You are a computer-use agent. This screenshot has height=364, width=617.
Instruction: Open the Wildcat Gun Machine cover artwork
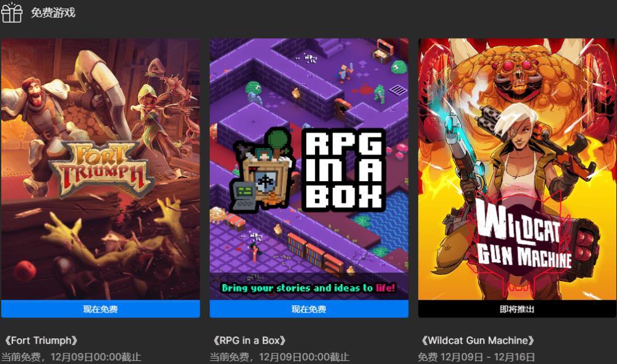click(x=517, y=169)
